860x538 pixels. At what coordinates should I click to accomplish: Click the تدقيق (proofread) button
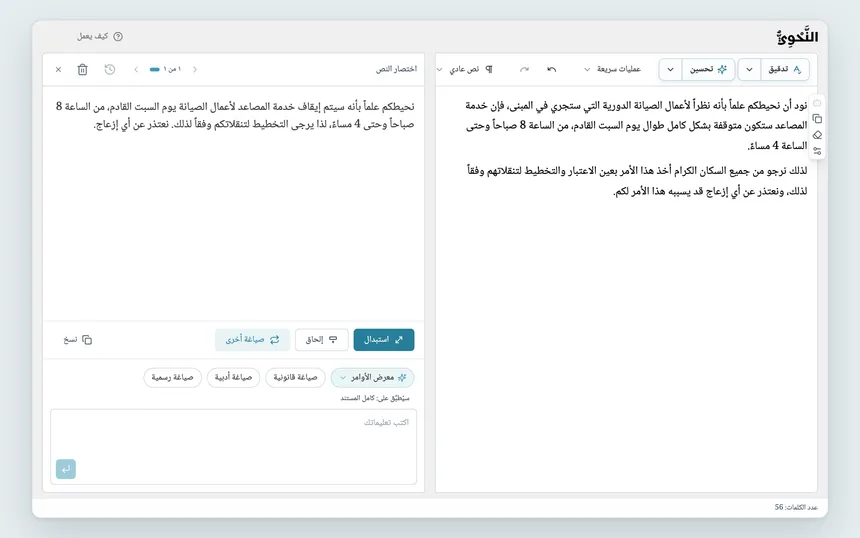point(785,70)
